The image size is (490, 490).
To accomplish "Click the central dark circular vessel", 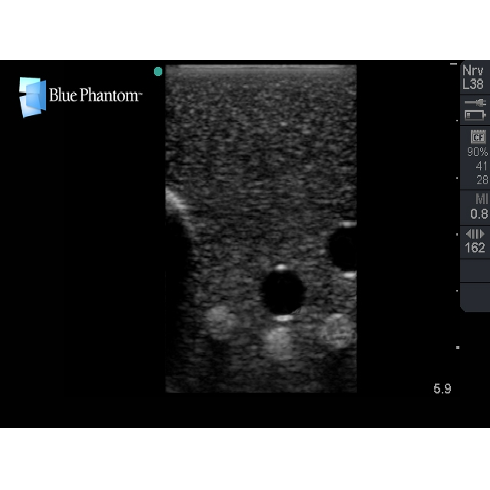I will point(283,292).
